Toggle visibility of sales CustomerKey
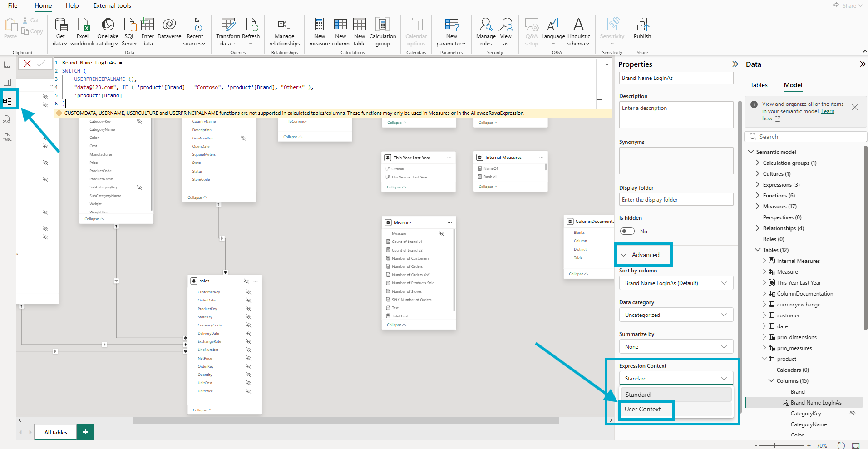The height and width of the screenshot is (449, 868). point(248,292)
